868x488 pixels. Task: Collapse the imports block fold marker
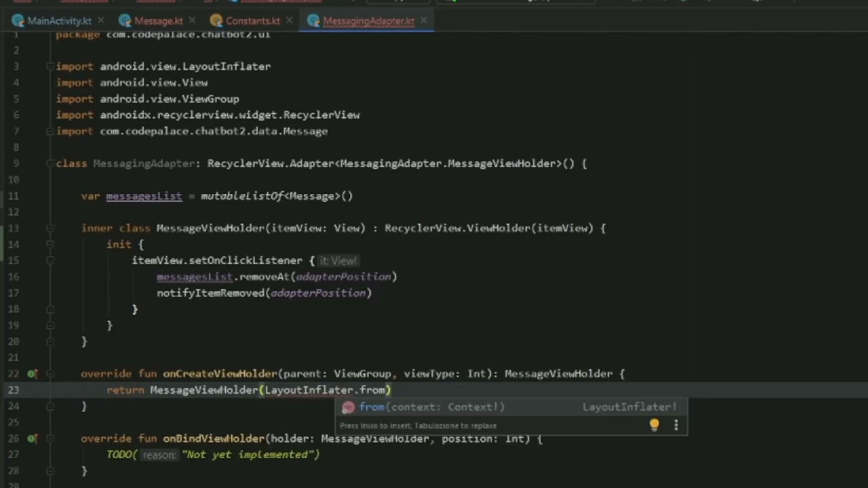50,66
